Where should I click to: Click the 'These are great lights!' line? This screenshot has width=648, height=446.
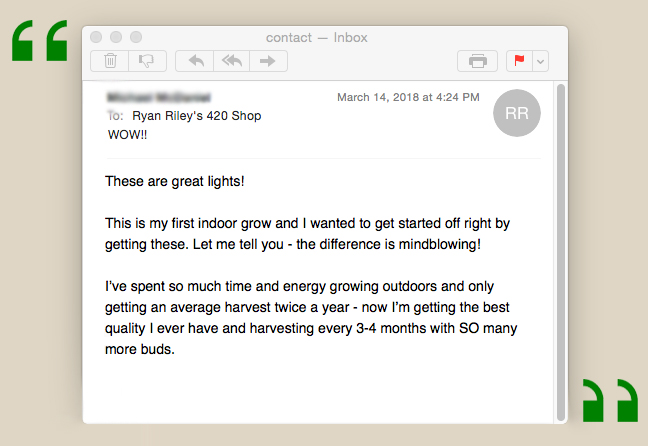tap(175, 182)
